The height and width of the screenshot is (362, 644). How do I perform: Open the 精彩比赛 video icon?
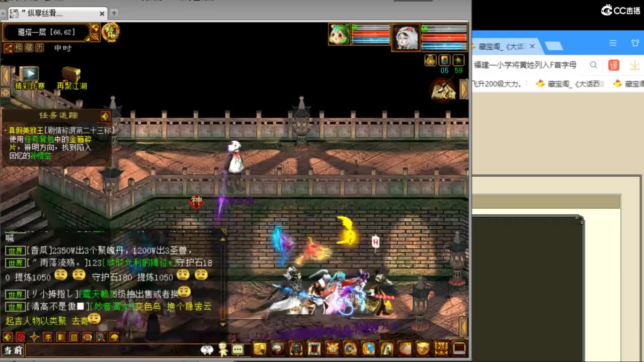[x=30, y=74]
